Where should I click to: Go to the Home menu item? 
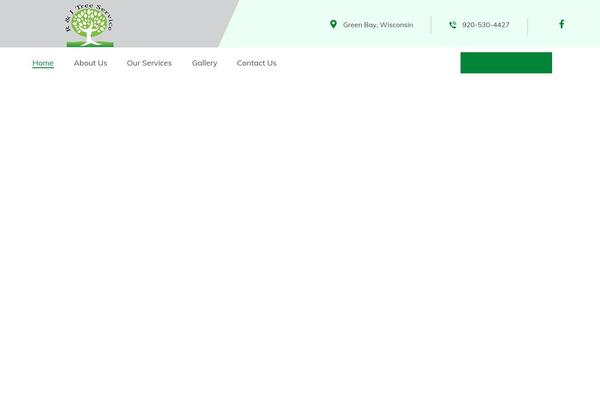pyautogui.click(x=43, y=63)
